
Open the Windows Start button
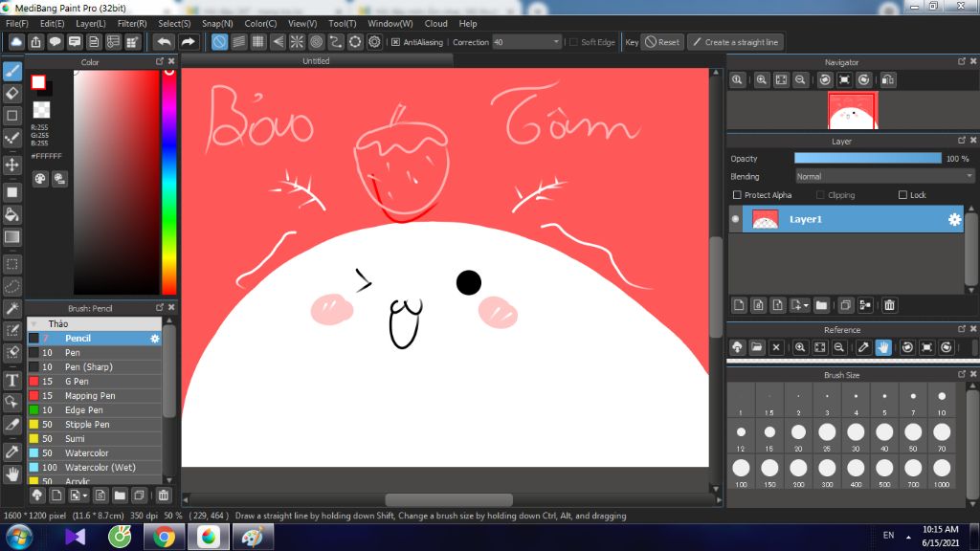click(19, 538)
